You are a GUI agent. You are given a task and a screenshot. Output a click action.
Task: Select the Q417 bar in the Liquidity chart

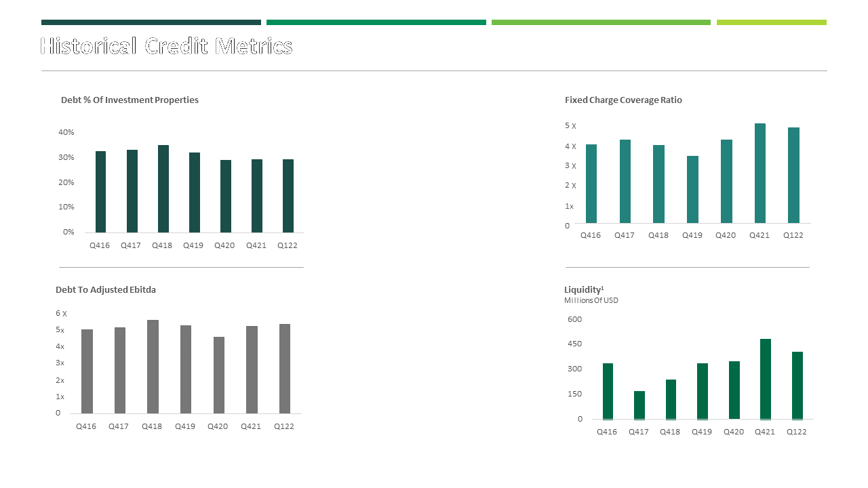(x=639, y=405)
